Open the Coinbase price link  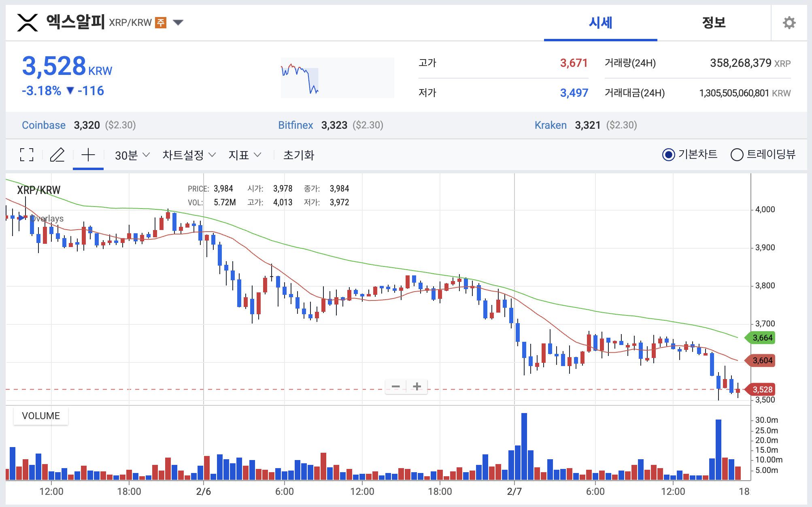pos(44,125)
